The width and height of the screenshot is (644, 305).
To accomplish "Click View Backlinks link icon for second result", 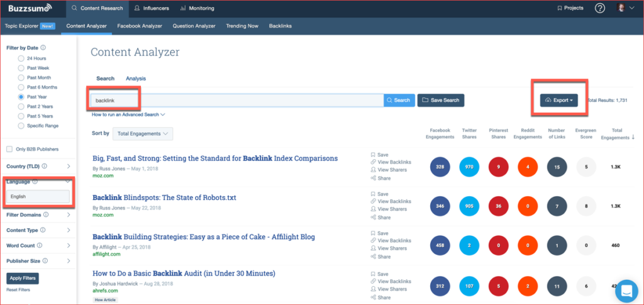I will (373, 202).
